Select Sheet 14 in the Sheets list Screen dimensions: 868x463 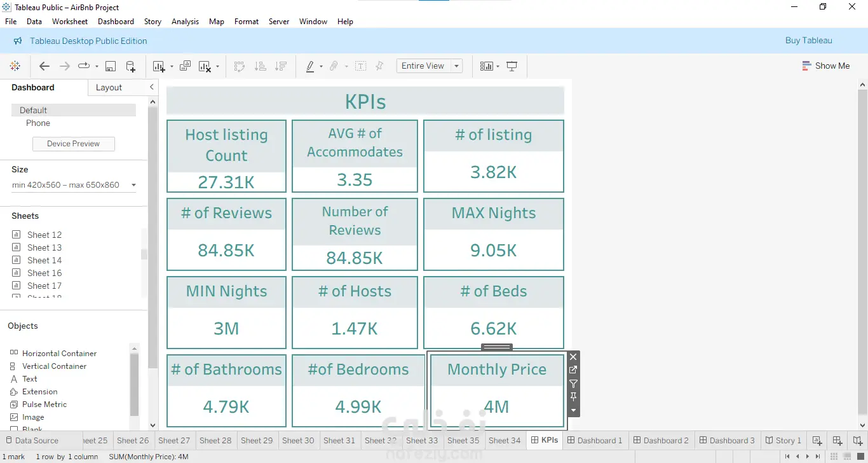44,260
